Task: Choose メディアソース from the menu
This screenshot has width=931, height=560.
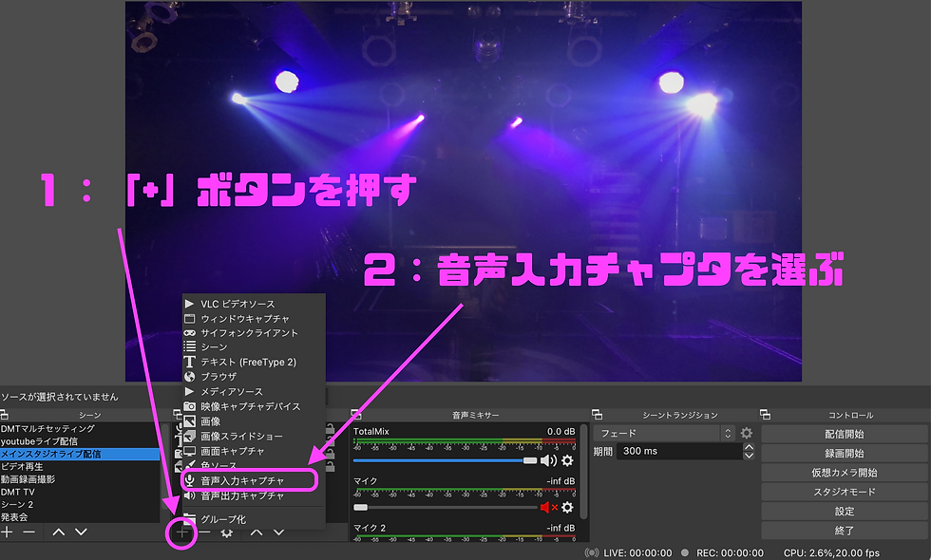Action: [x=254, y=391]
